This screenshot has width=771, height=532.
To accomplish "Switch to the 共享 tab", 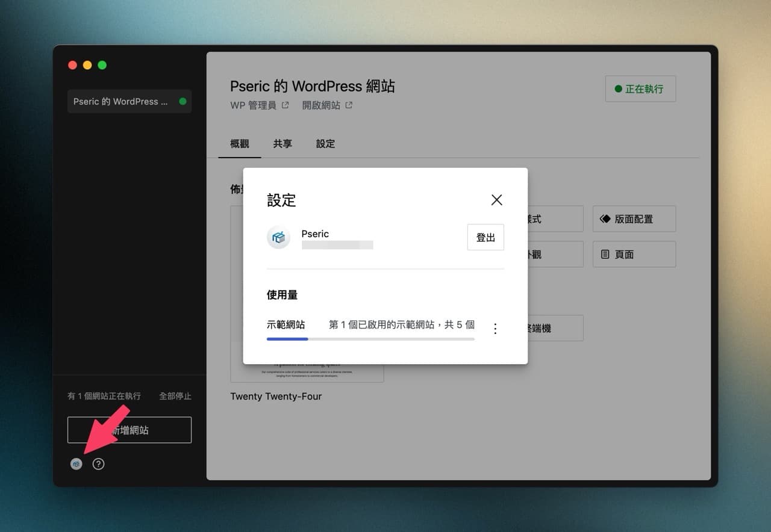I will [282, 144].
